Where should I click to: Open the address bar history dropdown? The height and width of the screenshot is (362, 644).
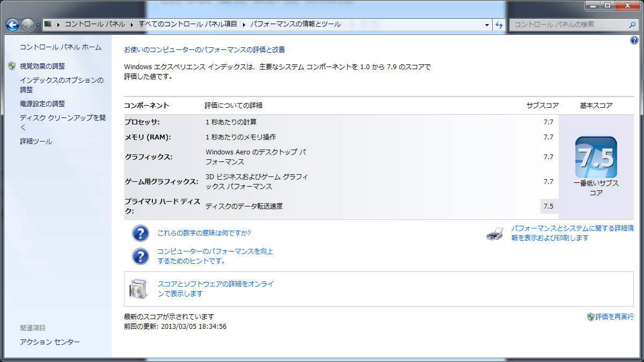click(487, 25)
